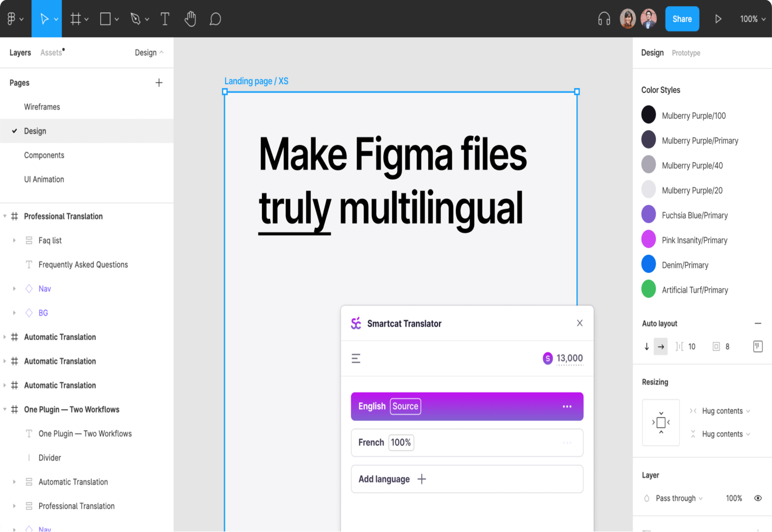
Task: Click the headphones audio icon
Action: click(604, 19)
